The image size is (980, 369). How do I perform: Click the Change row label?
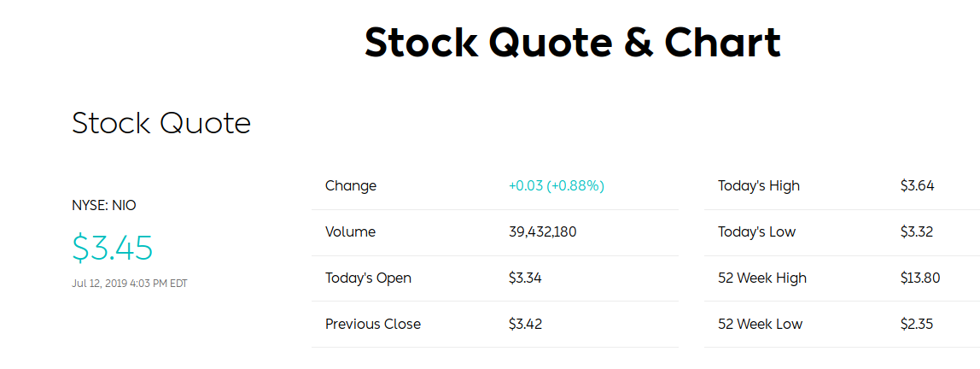click(351, 186)
